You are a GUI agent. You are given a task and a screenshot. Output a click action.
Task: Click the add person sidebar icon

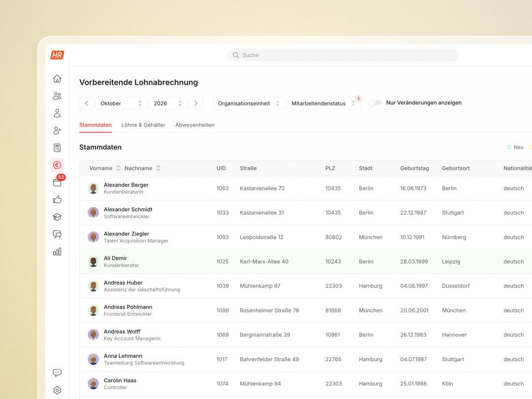click(57, 130)
